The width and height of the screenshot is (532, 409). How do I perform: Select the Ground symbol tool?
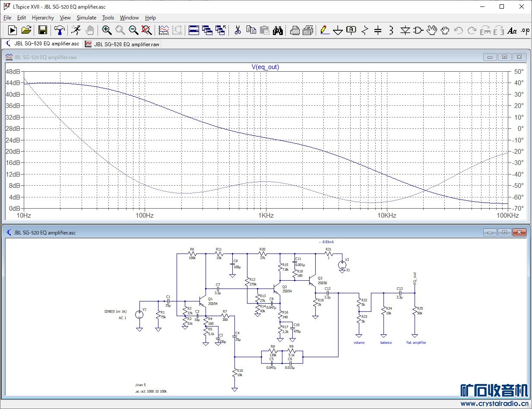pyautogui.click(x=338, y=30)
